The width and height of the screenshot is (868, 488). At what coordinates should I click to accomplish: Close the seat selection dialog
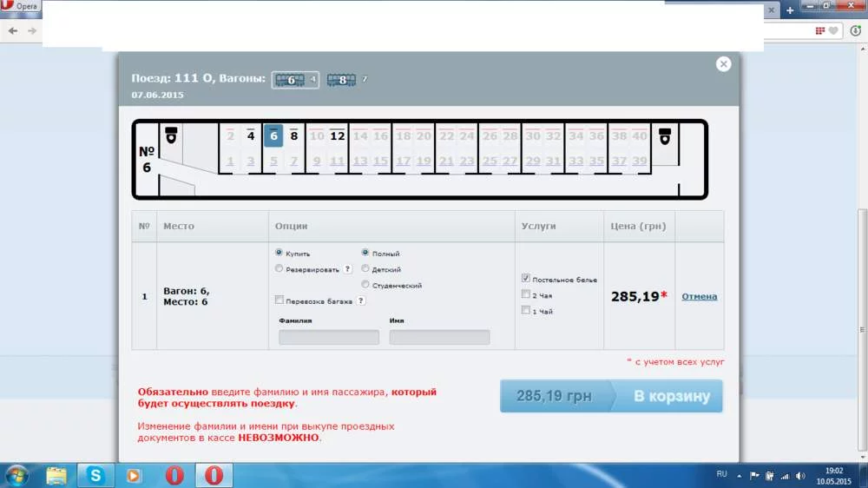pyautogui.click(x=723, y=64)
